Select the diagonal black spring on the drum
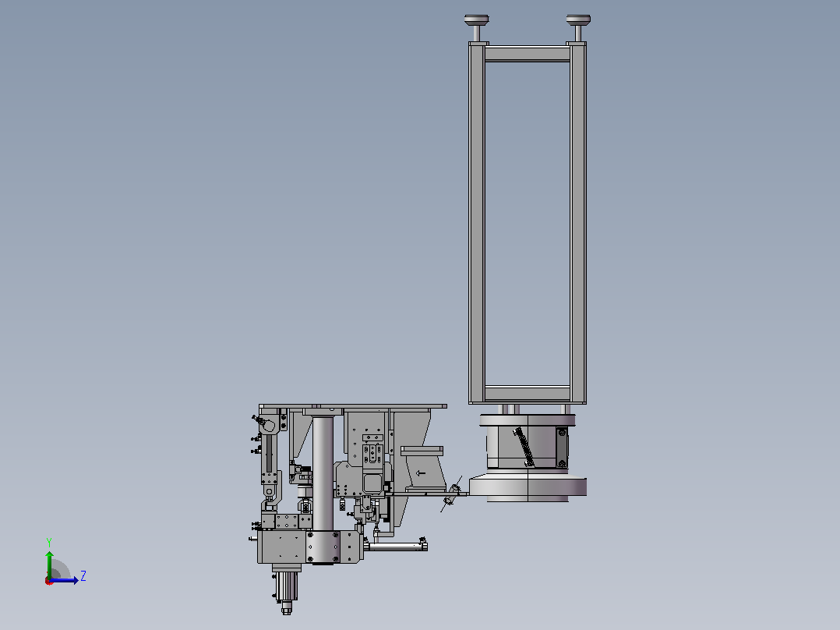The image size is (840, 630). coord(523,446)
